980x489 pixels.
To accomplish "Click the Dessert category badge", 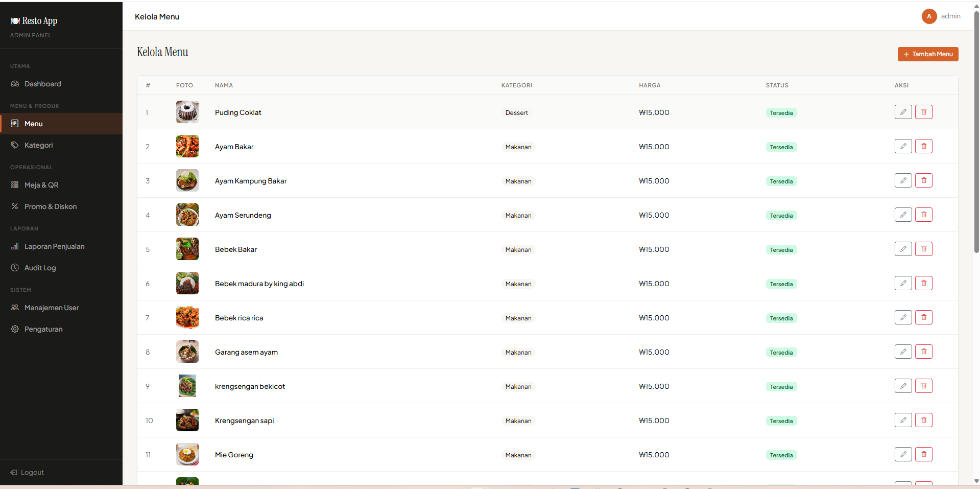I will point(516,113).
